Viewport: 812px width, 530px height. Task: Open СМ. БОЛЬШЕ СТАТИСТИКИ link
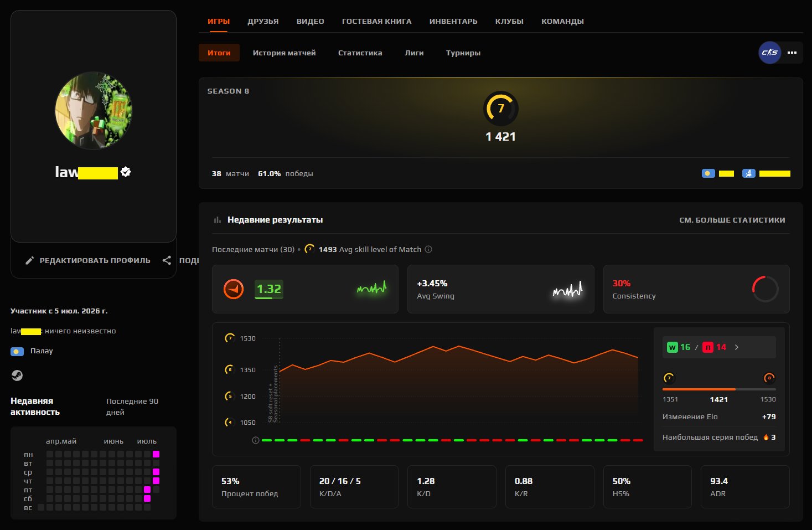732,220
